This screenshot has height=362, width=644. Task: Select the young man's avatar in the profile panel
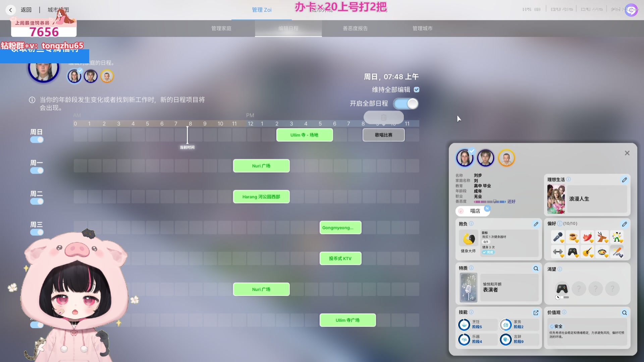[x=486, y=158]
